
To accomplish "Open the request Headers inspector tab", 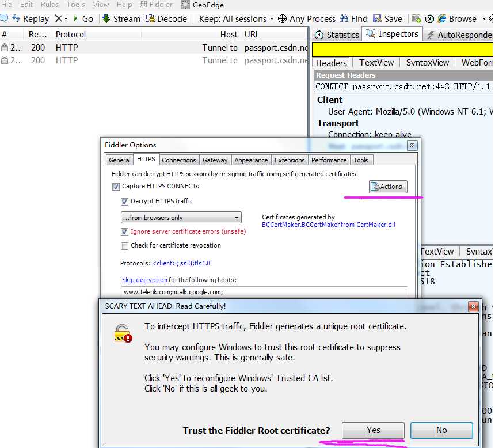I will (x=332, y=63).
